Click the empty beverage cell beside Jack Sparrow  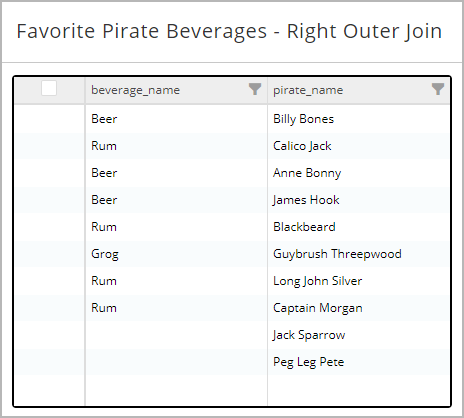pyautogui.click(x=176, y=335)
